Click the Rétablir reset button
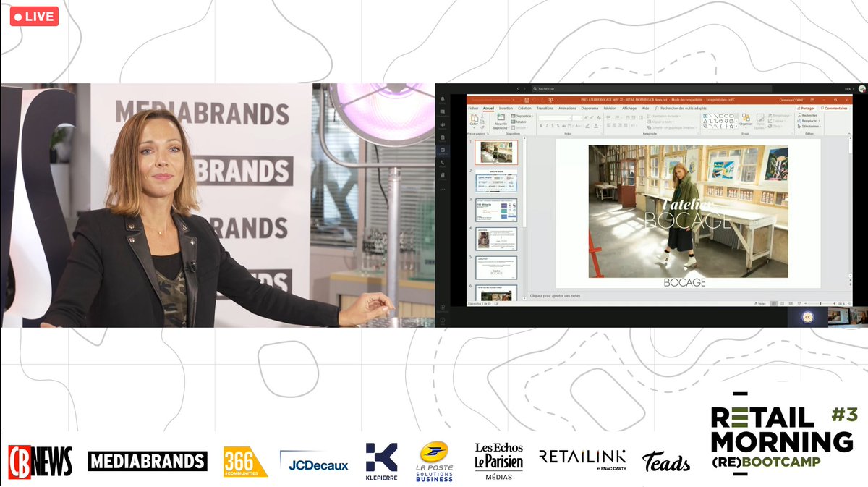The height and width of the screenshot is (487, 868). click(x=519, y=122)
